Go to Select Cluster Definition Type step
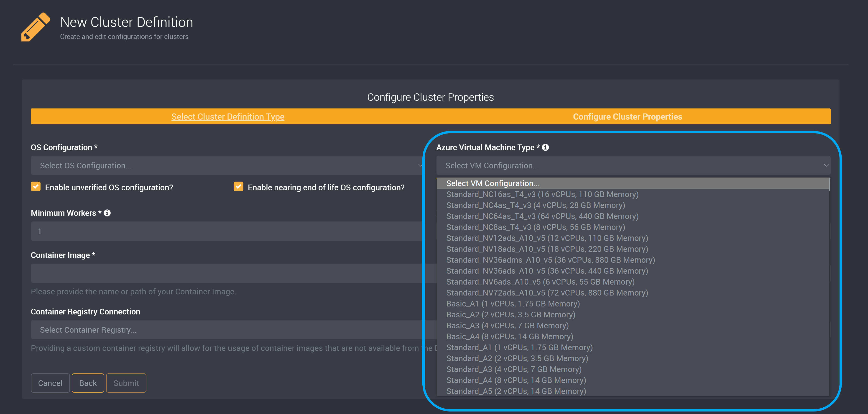The width and height of the screenshot is (868, 414). (x=228, y=117)
